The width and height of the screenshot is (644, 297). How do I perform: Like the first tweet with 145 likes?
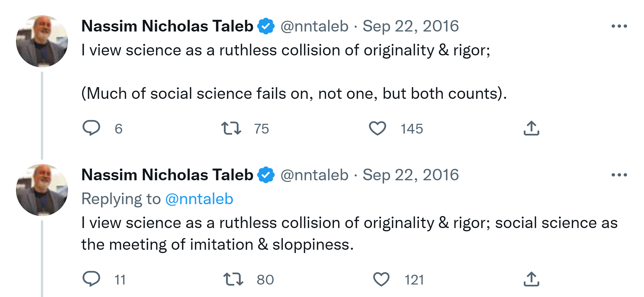[377, 128]
